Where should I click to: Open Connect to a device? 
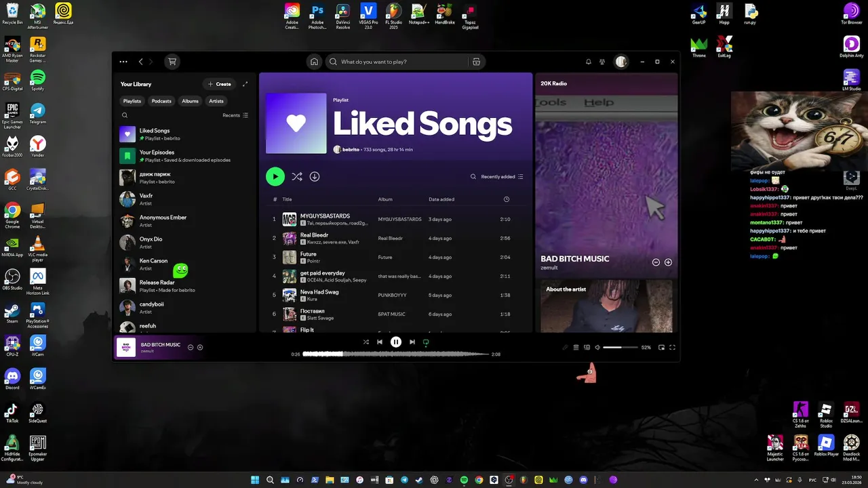(x=587, y=347)
